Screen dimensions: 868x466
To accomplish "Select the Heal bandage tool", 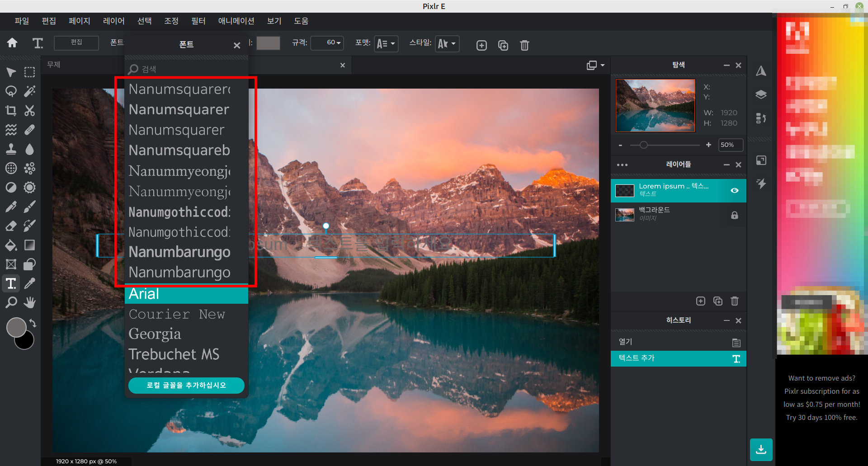I will tap(30, 130).
